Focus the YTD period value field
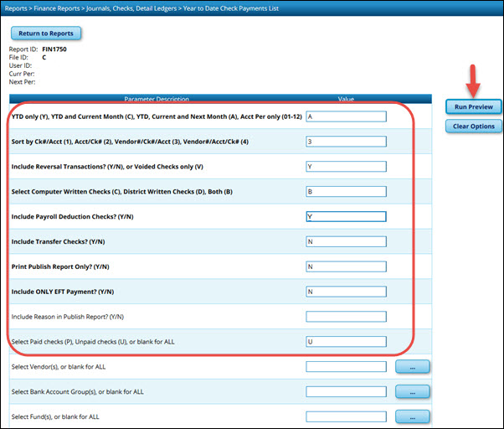 point(346,117)
